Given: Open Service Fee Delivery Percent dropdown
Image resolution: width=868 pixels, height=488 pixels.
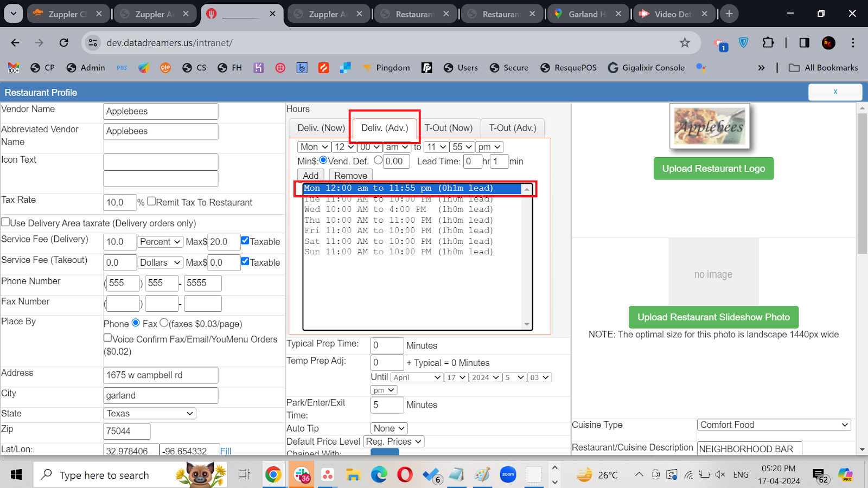Looking at the screenshot, I should click(160, 242).
